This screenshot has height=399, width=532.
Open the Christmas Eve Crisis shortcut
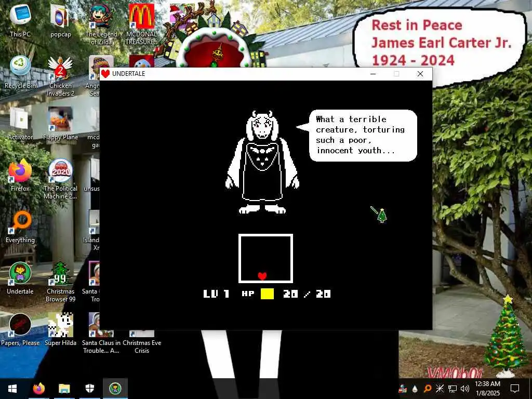(x=142, y=341)
